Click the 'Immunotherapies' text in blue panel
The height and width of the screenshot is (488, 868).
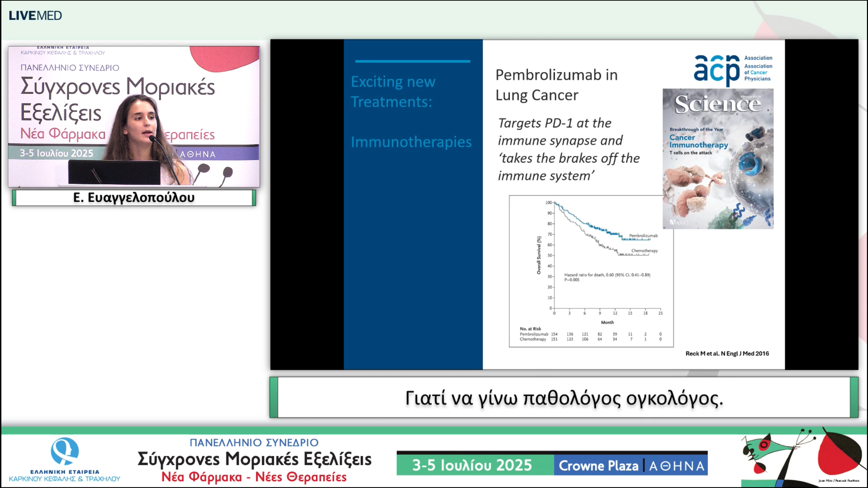coord(411,142)
